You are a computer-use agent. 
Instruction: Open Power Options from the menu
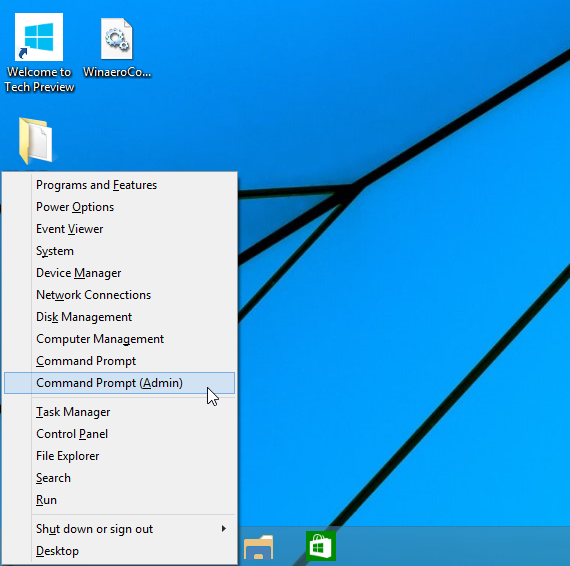coord(119,207)
